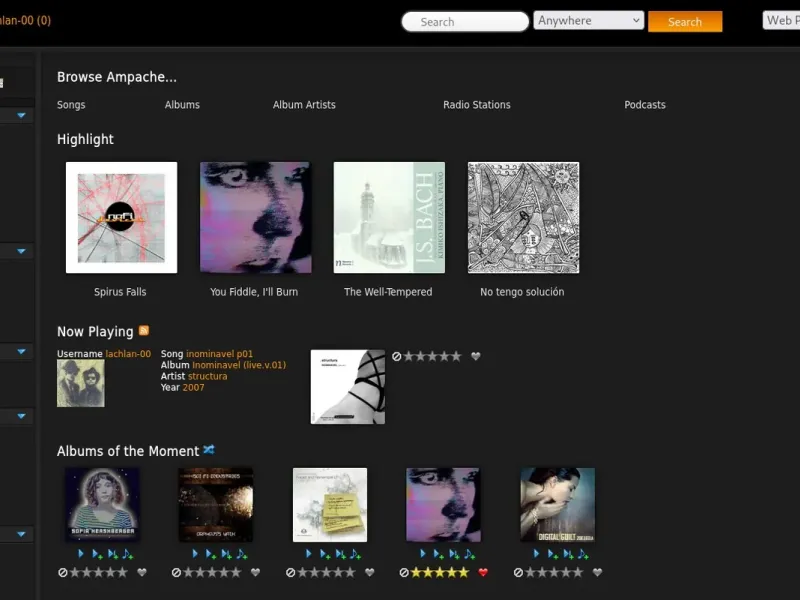This screenshot has width=800, height=600.
Task: Open album link Inominavel (live.v.01)
Action: coord(239,365)
